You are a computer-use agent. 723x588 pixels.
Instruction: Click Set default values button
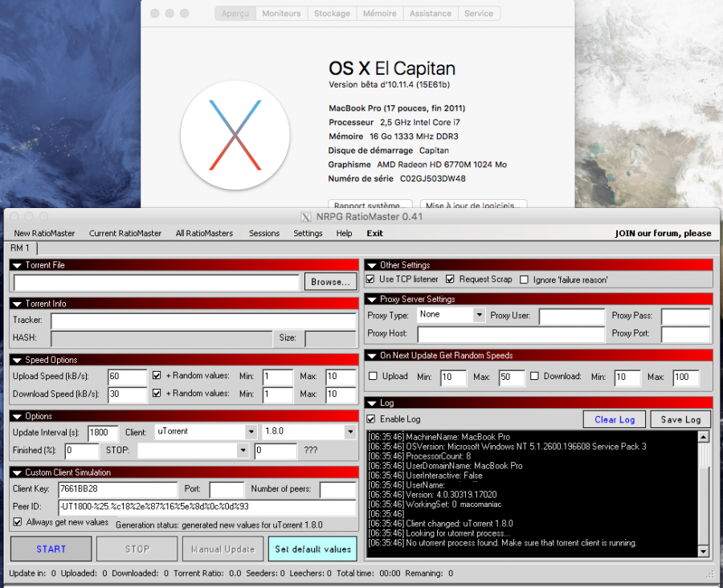[312, 549]
